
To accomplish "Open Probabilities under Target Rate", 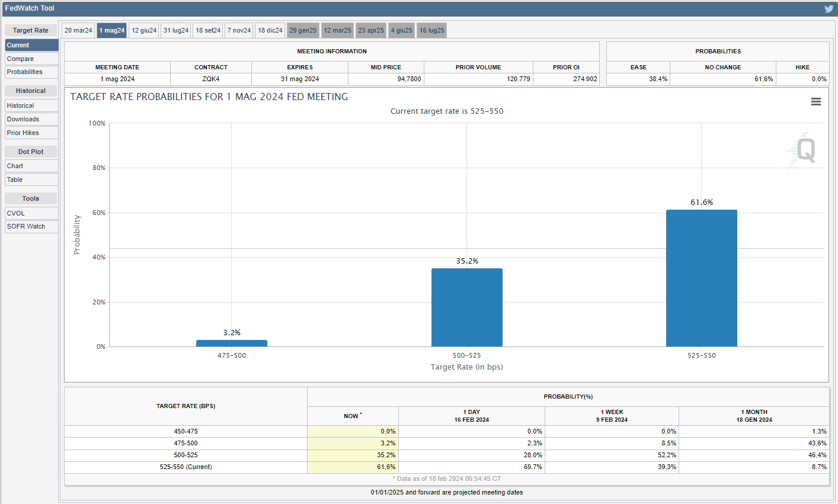I will pyautogui.click(x=31, y=72).
